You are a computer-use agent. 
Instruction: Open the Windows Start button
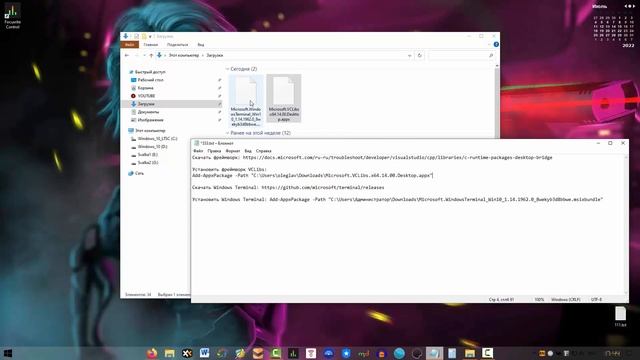click(x=8, y=353)
